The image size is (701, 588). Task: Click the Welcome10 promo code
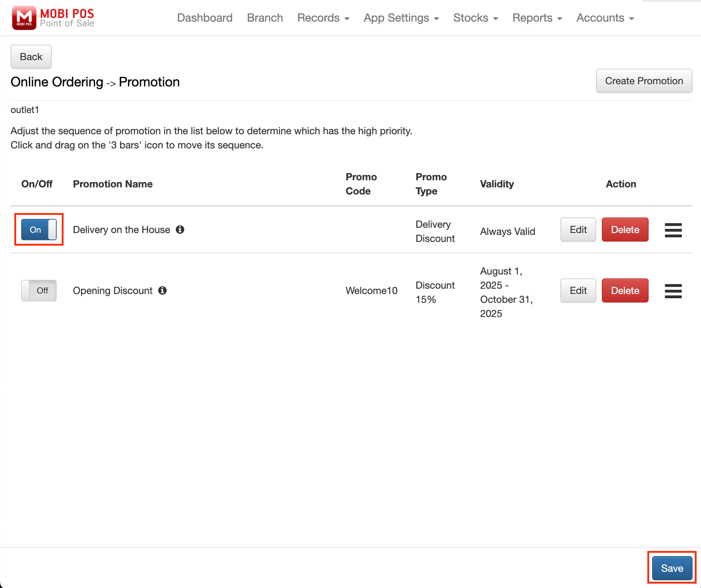point(371,290)
